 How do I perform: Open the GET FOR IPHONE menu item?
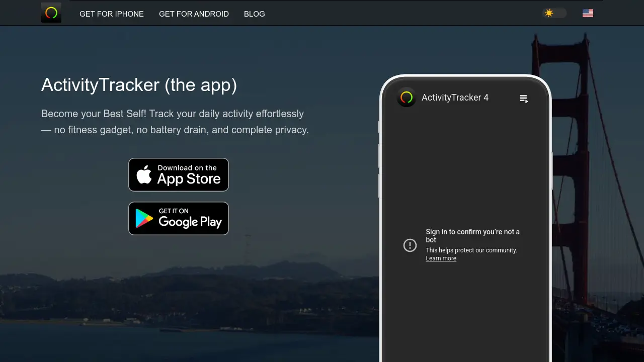[x=112, y=14]
